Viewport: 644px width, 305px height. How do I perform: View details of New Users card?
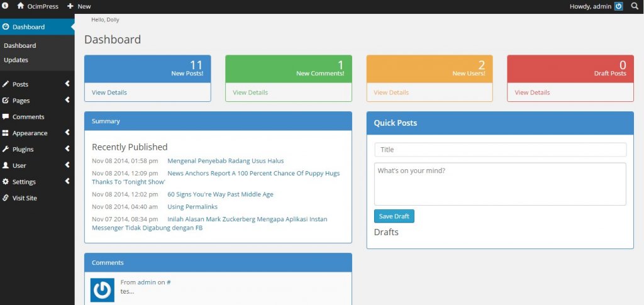coord(391,92)
